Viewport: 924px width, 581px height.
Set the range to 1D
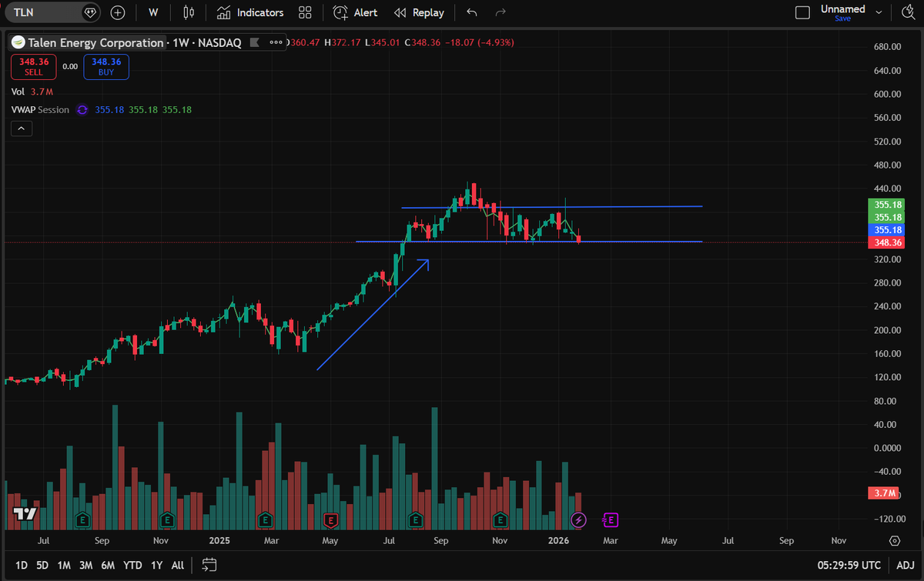tap(22, 565)
